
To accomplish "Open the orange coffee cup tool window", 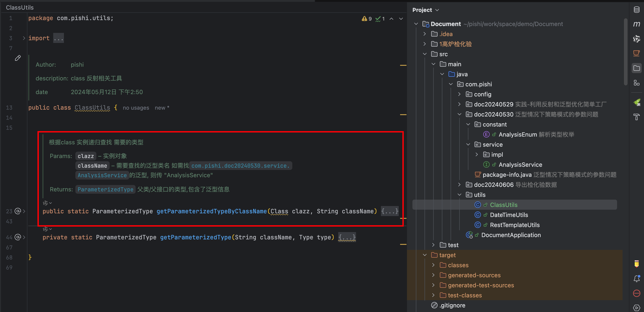I will coord(636,53).
